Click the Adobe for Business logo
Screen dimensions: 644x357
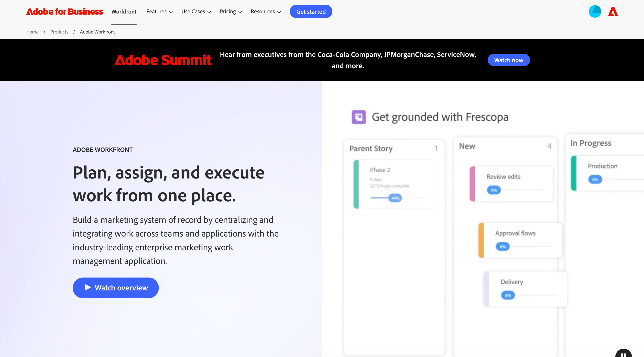pos(64,11)
